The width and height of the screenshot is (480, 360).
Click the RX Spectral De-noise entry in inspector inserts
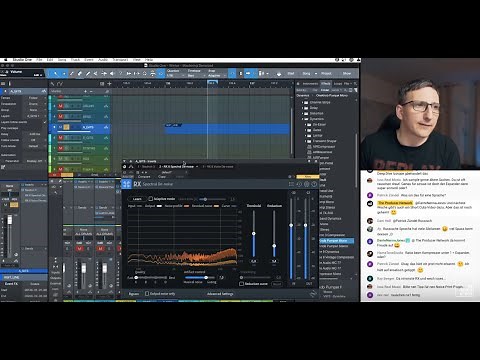coord(35,195)
